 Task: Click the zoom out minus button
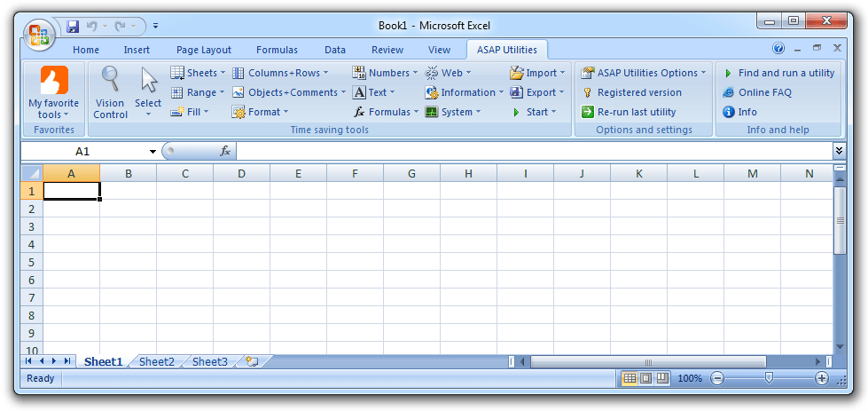717,378
